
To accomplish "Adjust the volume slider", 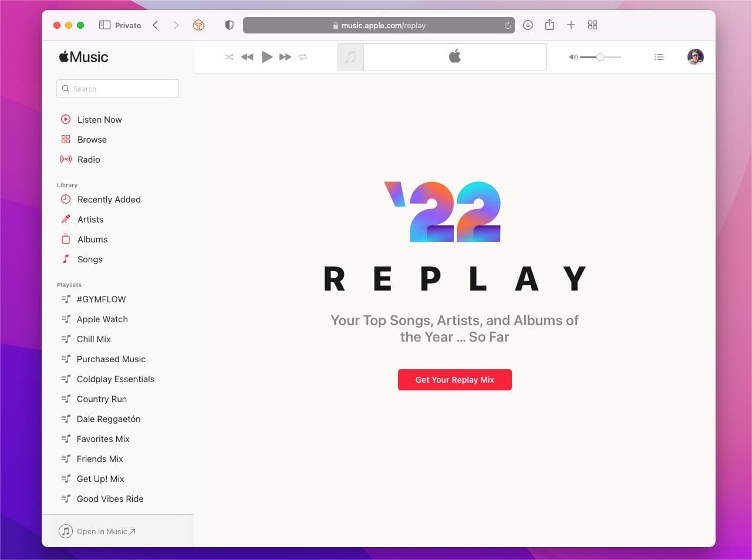I will [600, 57].
